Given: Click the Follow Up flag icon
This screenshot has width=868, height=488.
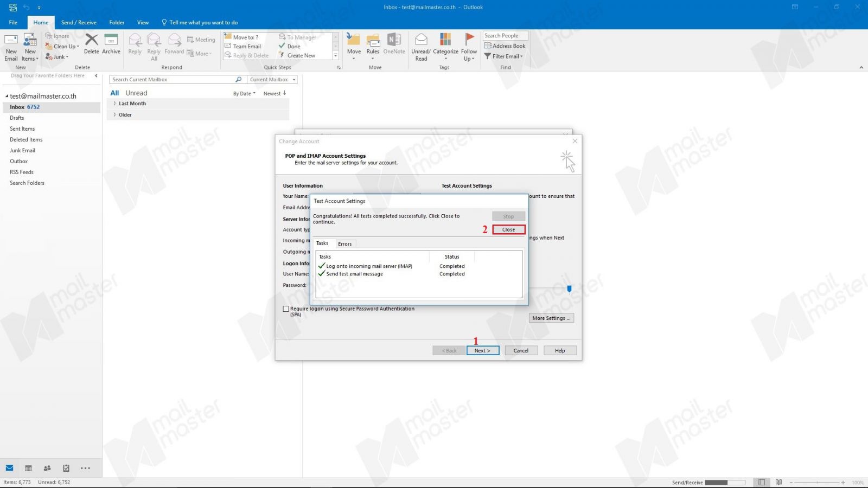Looking at the screenshot, I should point(469,40).
